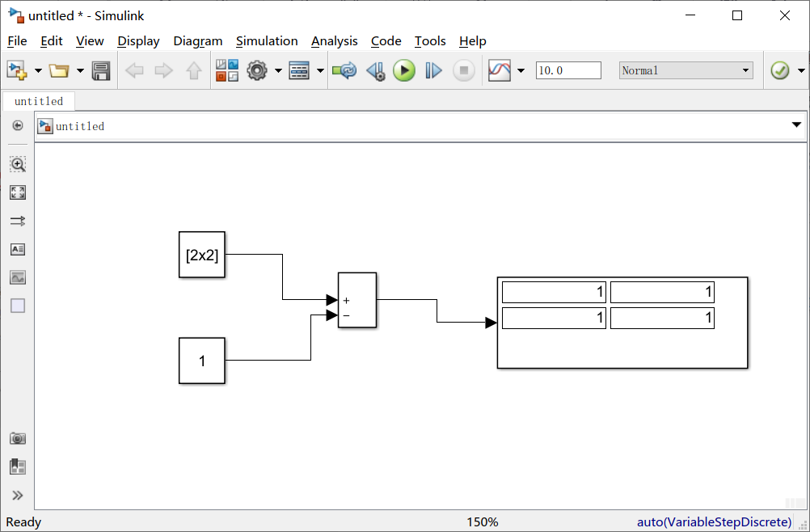Run the simulation with green play button
Image resolution: width=810 pixels, height=532 pixels.
404,70
